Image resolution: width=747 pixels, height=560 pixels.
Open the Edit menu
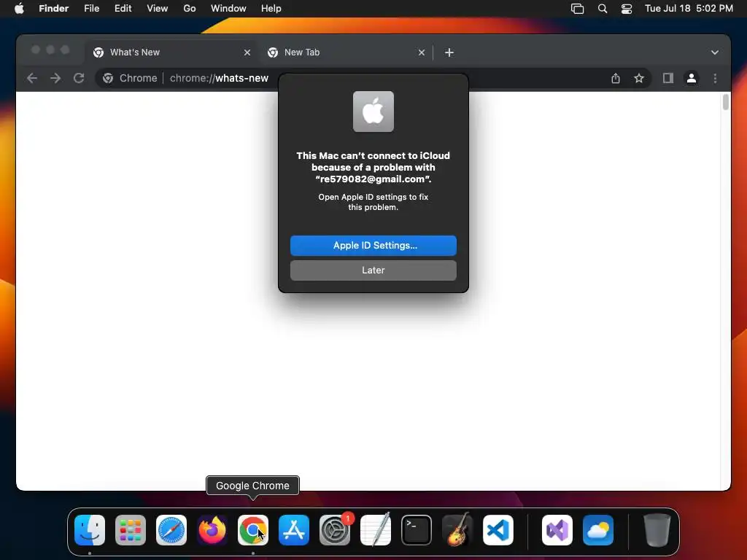click(123, 9)
